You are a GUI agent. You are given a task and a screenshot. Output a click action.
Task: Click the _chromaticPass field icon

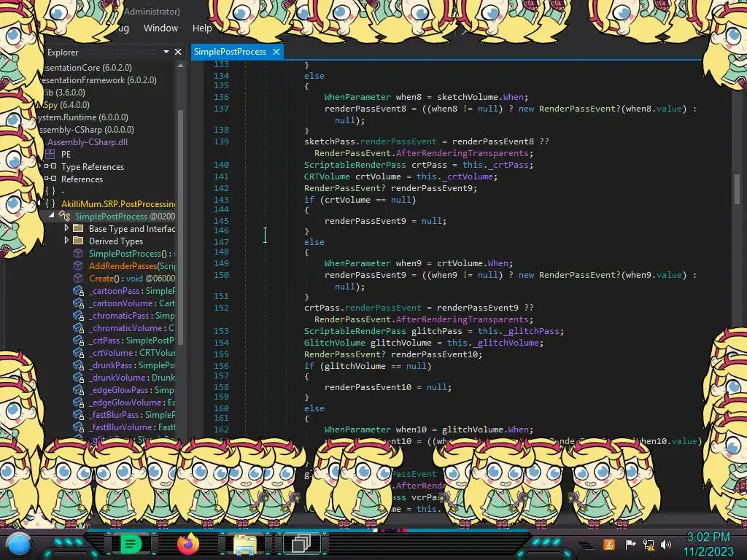78,315
